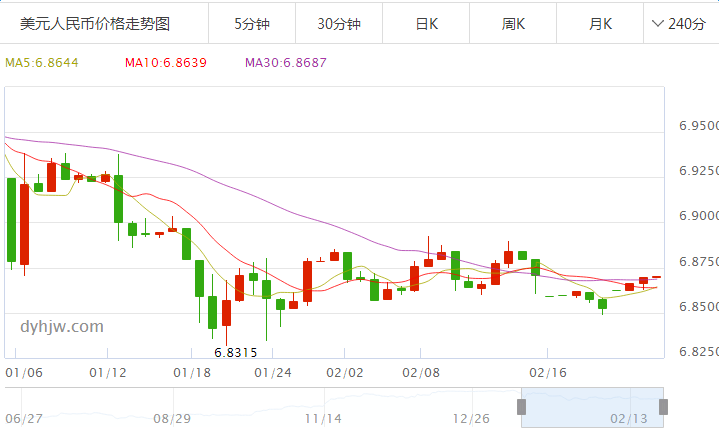Viewport: 719px width, 428px height.
Task: Click the 01/24 date axis label
Action: point(273,372)
